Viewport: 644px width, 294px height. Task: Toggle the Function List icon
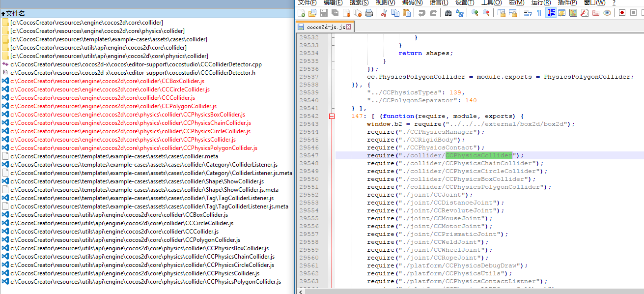coord(584,13)
